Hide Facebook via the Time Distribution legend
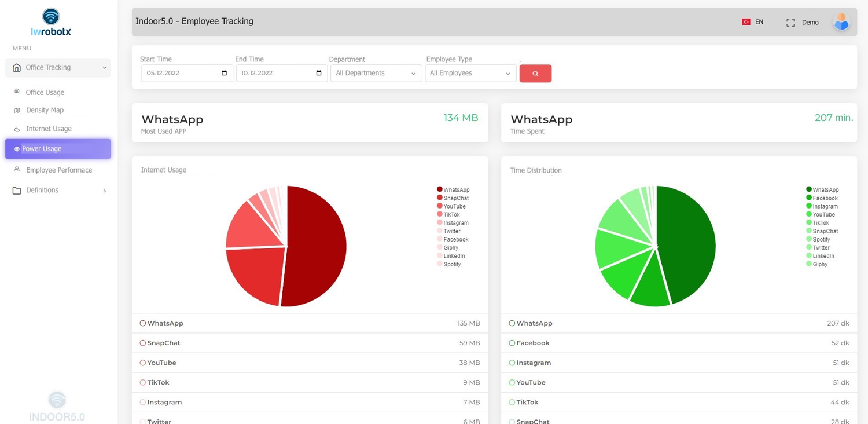 point(825,198)
